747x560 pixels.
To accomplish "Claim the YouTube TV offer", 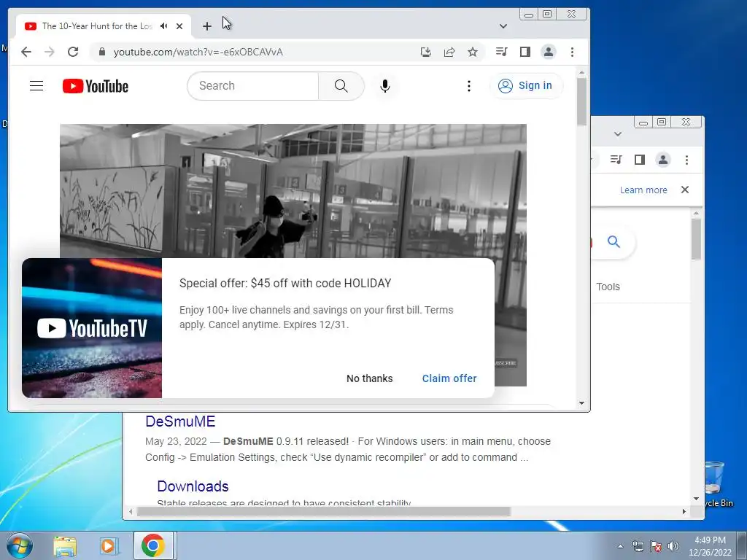I will tap(449, 378).
